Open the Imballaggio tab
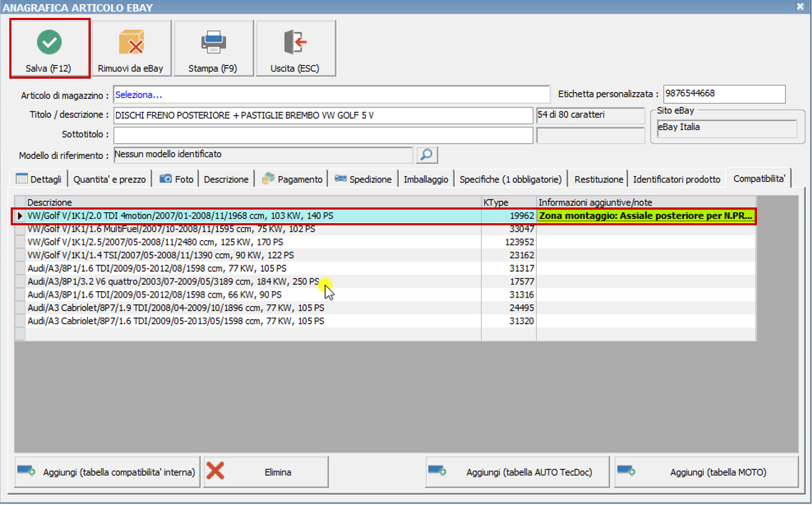This screenshot has height=505, width=812. [x=426, y=179]
